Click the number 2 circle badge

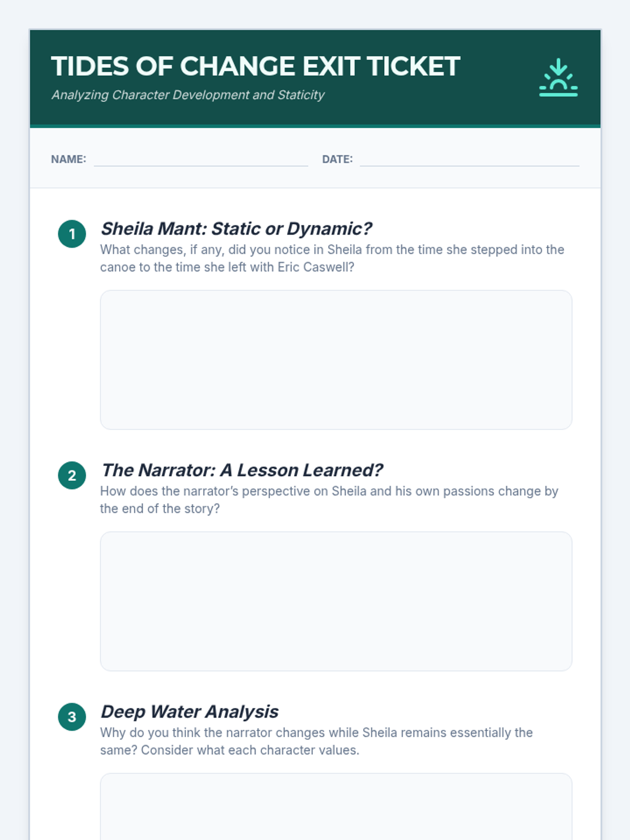[x=72, y=476]
